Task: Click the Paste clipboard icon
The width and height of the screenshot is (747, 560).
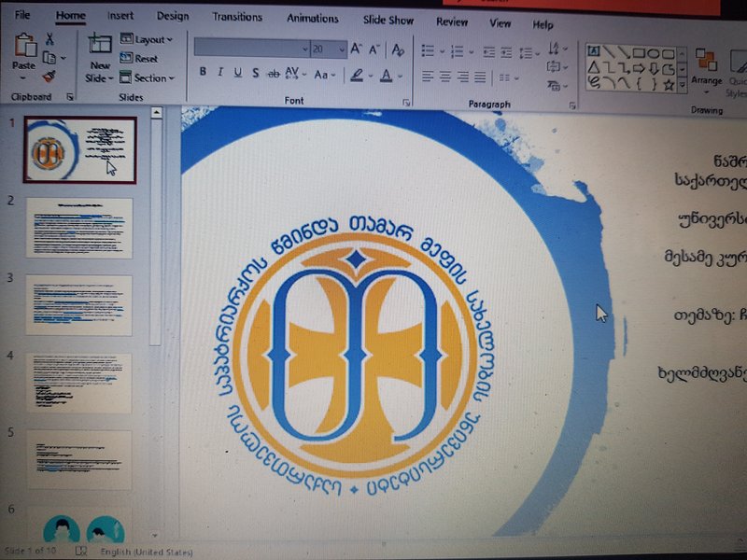Action: 25,46
